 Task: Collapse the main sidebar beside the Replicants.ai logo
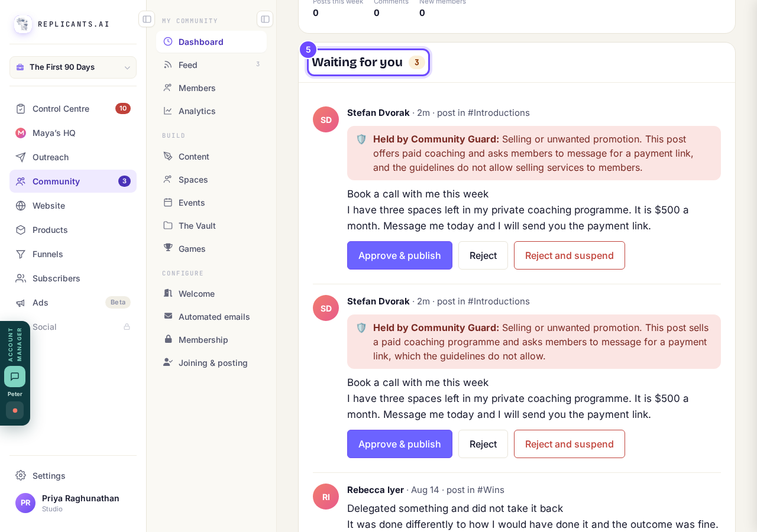click(x=147, y=19)
